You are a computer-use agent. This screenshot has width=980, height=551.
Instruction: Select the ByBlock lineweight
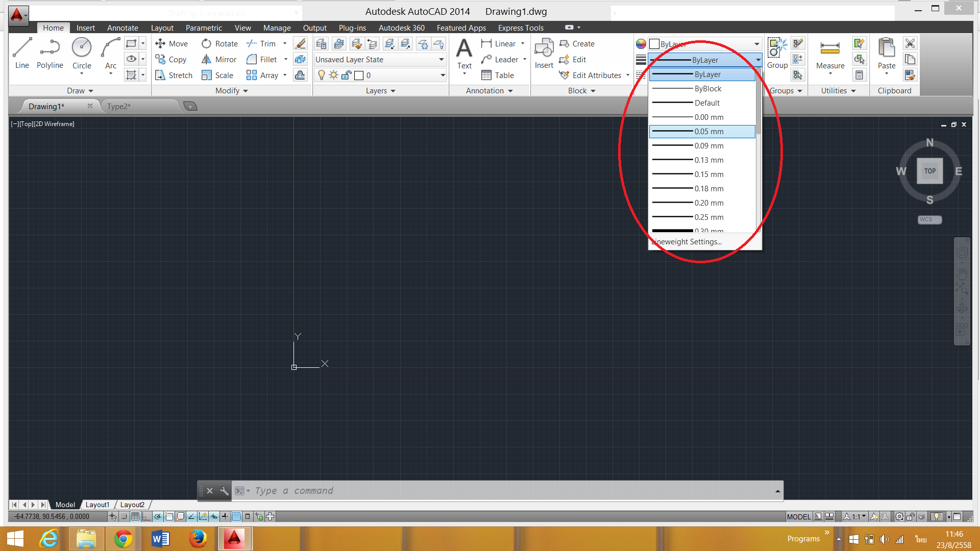point(702,89)
